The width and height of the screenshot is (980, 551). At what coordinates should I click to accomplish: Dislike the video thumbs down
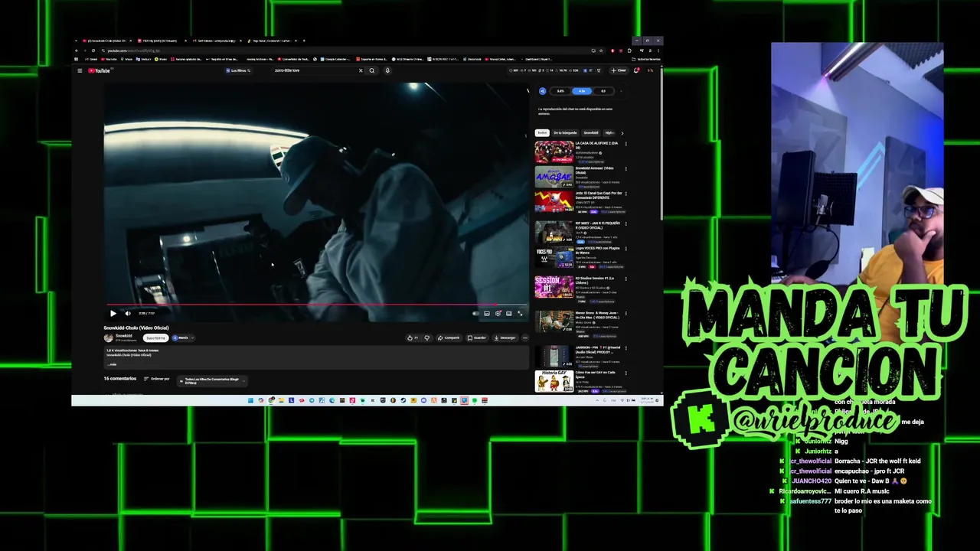click(427, 337)
